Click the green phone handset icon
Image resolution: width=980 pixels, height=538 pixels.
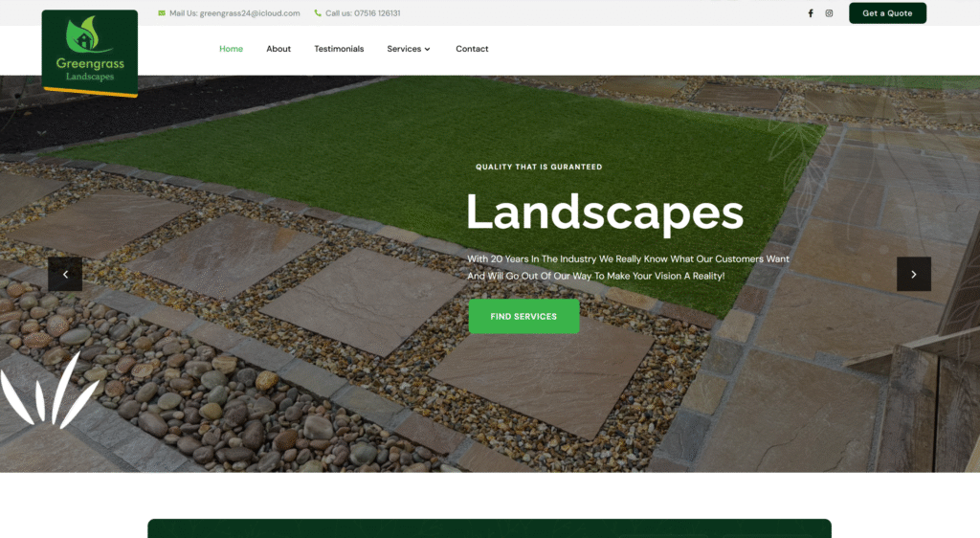click(318, 13)
